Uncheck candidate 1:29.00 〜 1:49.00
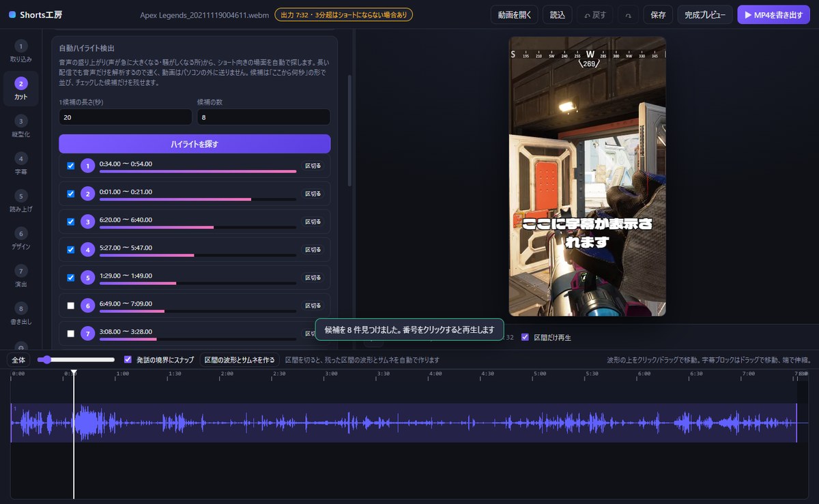This screenshot has width=819, height=504. 71,278
